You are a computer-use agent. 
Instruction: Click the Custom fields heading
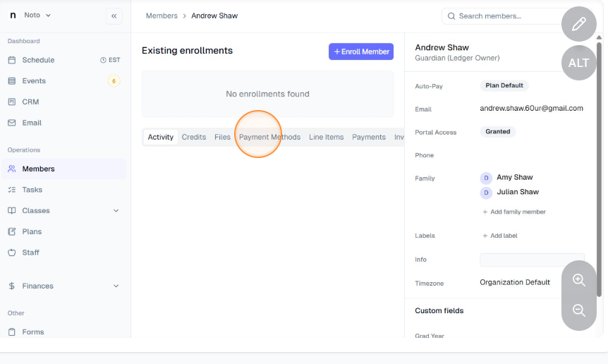[439, 311]
